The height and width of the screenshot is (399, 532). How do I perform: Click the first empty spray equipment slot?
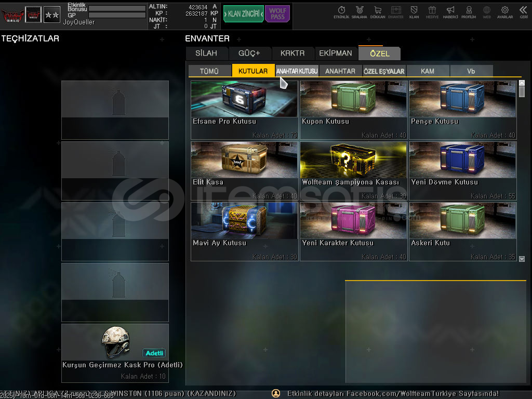point(115,110)
